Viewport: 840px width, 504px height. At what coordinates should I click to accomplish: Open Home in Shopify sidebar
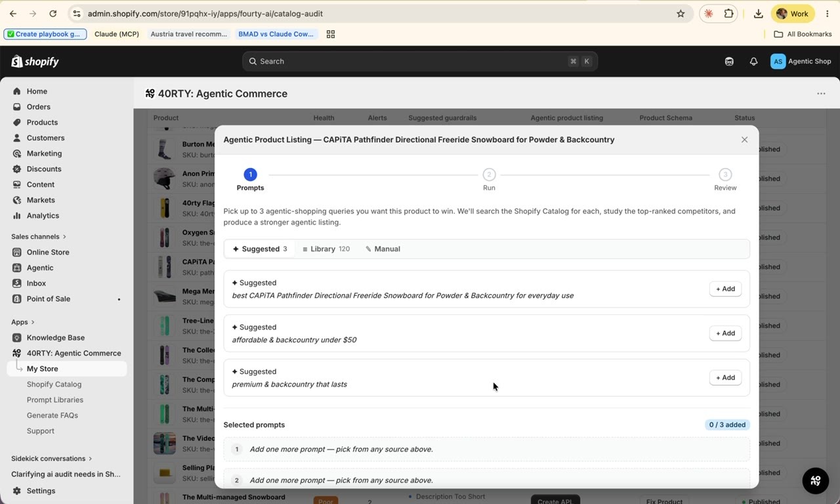37,91
